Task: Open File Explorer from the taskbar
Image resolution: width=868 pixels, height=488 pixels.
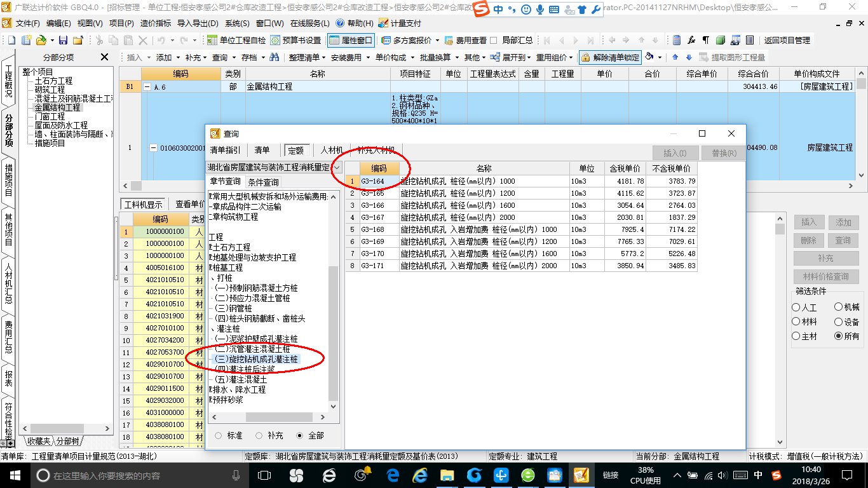Action: click(447, 475)
